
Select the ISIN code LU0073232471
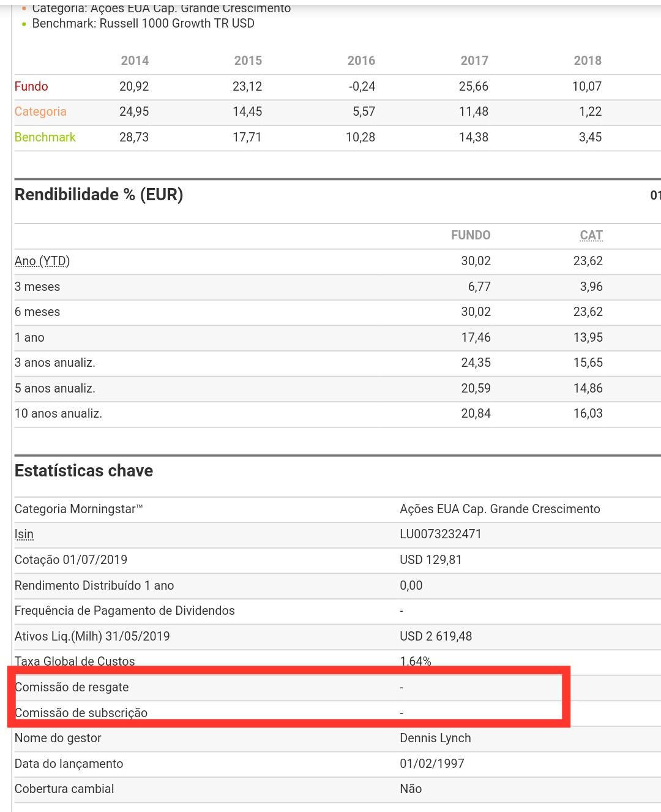pyautogui.click(x=440, y=534)
